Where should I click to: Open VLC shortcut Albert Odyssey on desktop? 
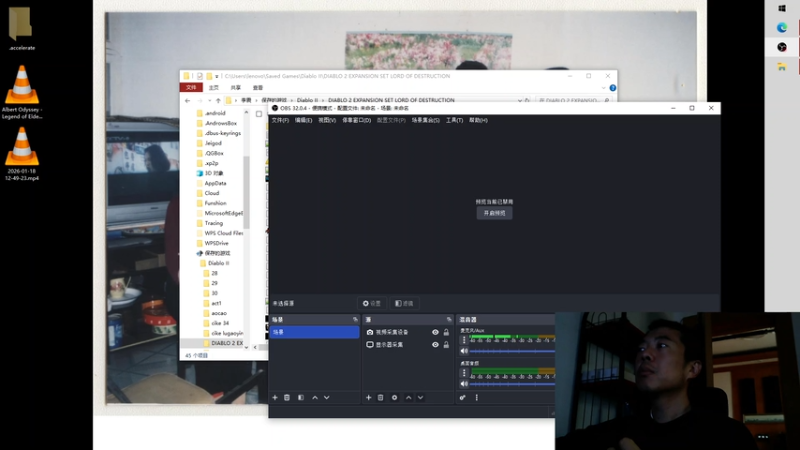pos(22,92)
